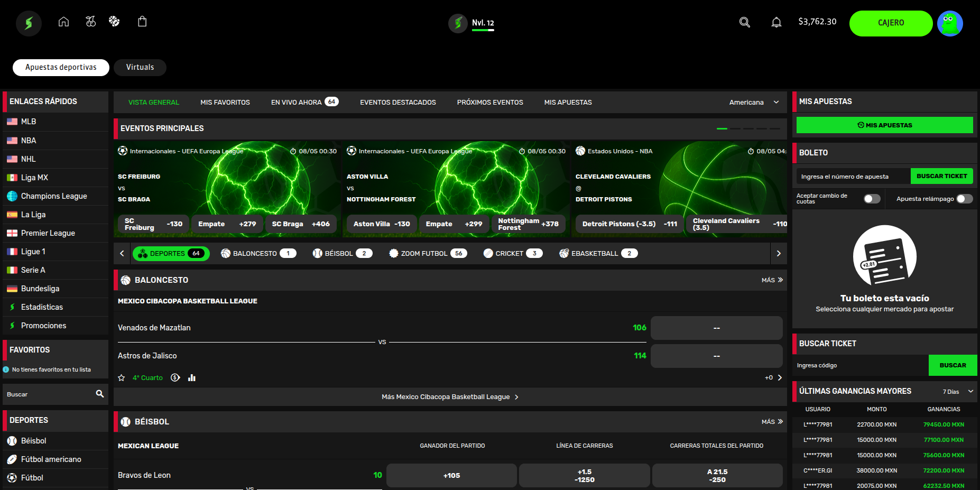Open the Americana odds format dropdown
The image size is (980, 490).
click(x=754, y=102)
